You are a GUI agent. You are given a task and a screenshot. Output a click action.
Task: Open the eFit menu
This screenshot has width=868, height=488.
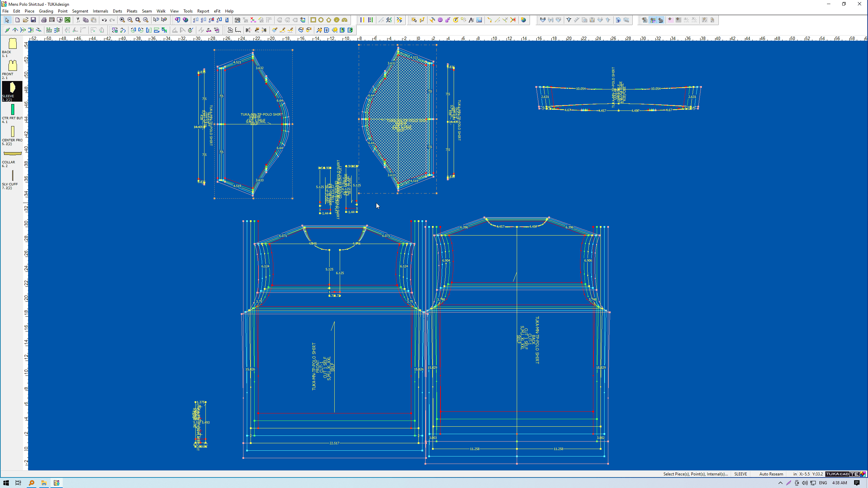[217, 11]
